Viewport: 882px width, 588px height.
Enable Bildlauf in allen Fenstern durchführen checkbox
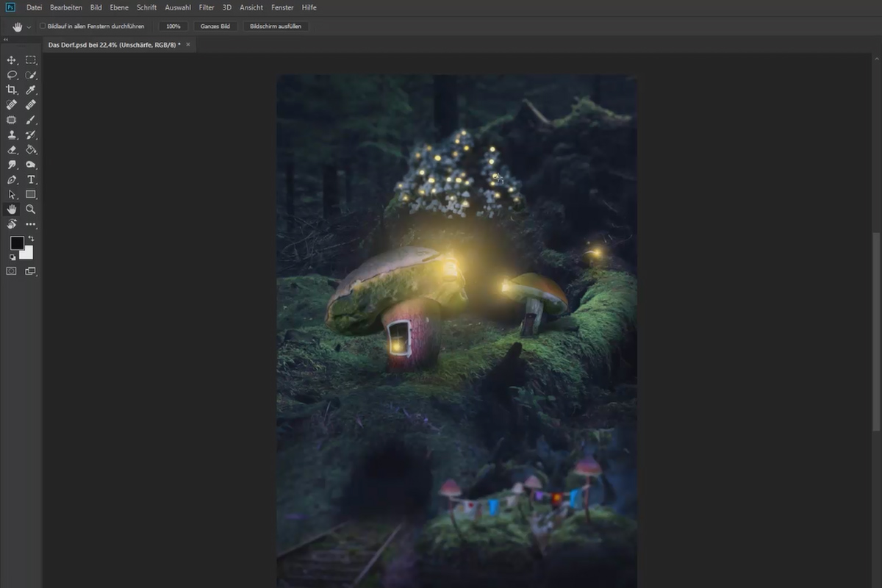(x=43, y=26)
